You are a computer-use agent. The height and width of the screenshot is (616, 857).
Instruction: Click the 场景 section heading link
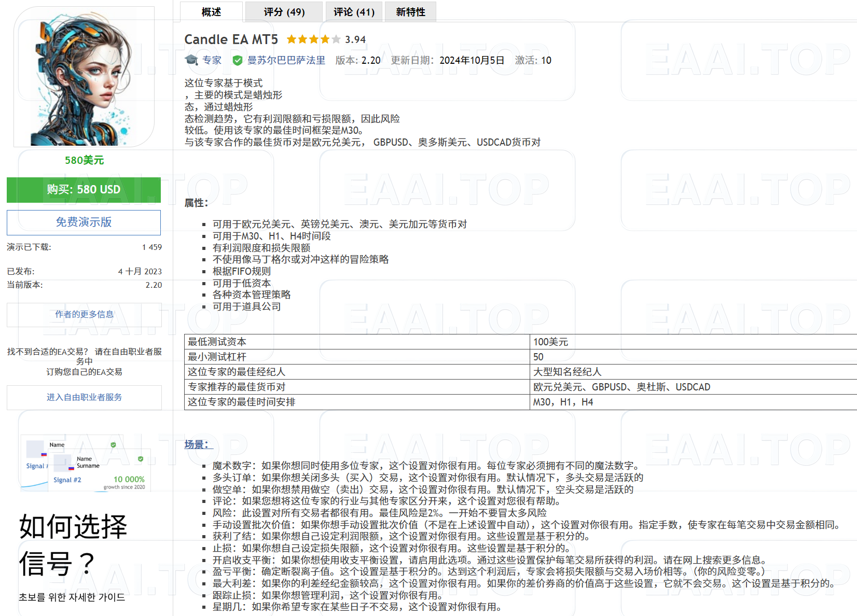[197, 445]
